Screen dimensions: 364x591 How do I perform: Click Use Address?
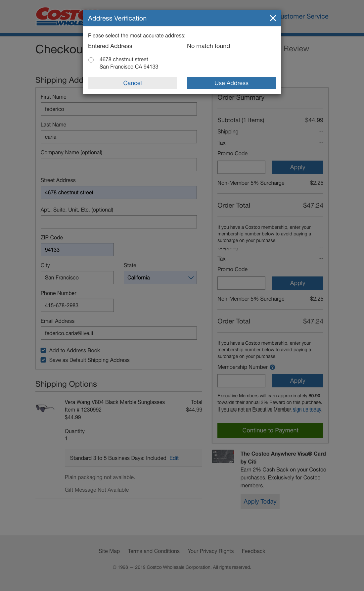point(231,83)
